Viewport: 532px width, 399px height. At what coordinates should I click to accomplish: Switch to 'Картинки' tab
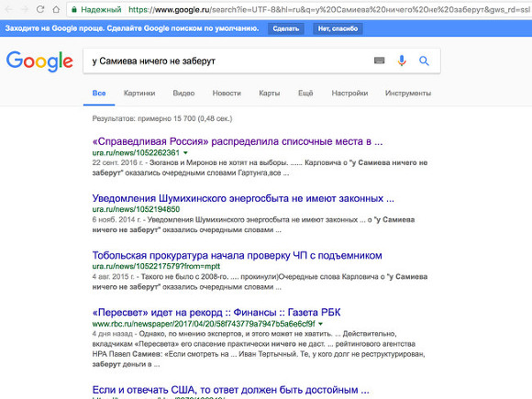139,94
